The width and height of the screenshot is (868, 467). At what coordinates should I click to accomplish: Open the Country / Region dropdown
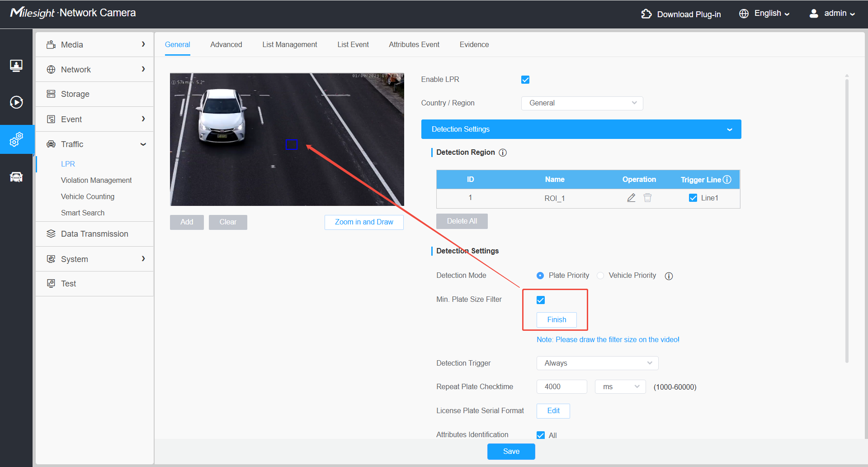(582, 103)
